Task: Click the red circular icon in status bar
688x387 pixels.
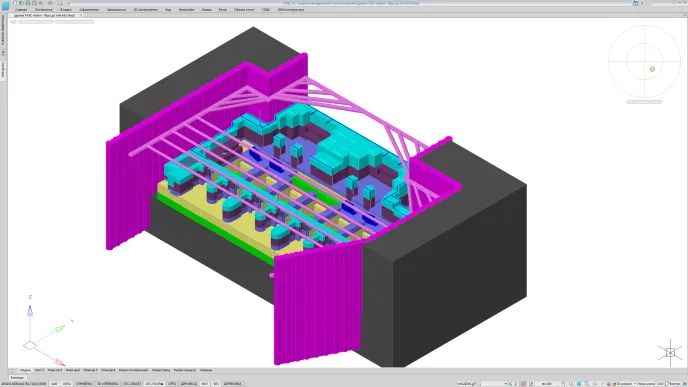Action: (523, 383)
